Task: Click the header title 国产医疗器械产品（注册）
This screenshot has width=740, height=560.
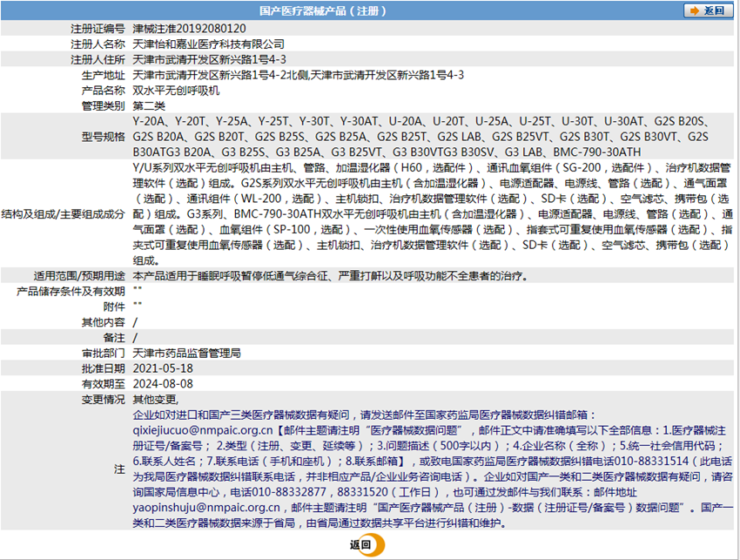Action: point(323,10)
